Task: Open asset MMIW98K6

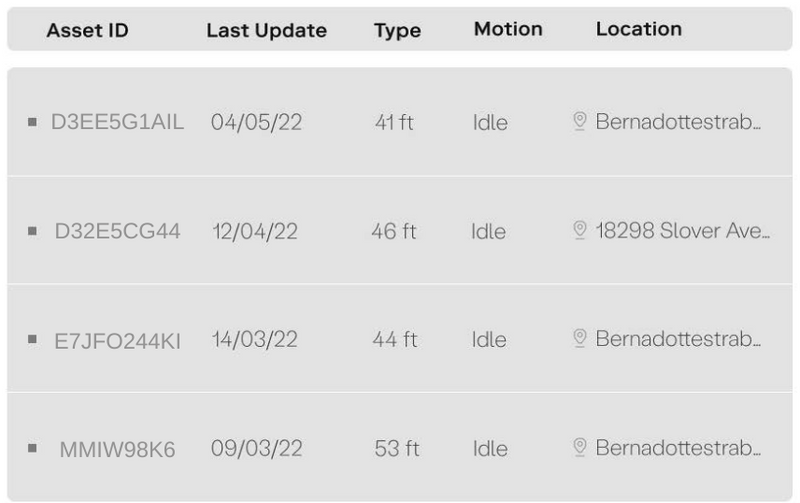Action: pos(117,449)
